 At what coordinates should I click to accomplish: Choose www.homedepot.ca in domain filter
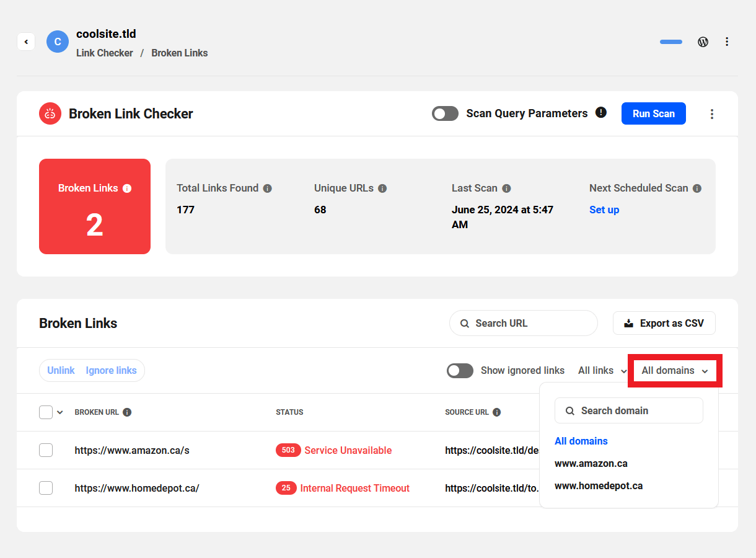click(599, 486)
